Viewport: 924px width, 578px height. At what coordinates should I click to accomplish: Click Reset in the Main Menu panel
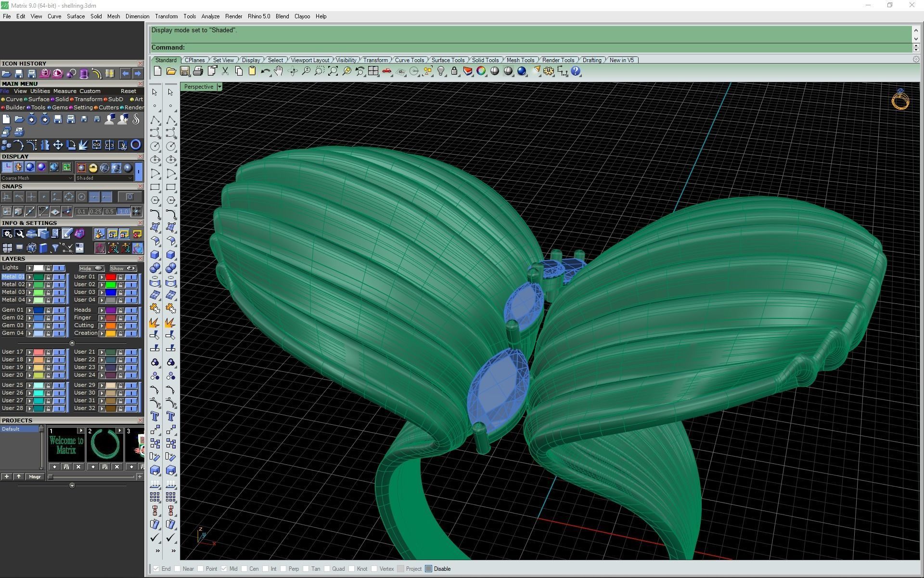[128, 91]
